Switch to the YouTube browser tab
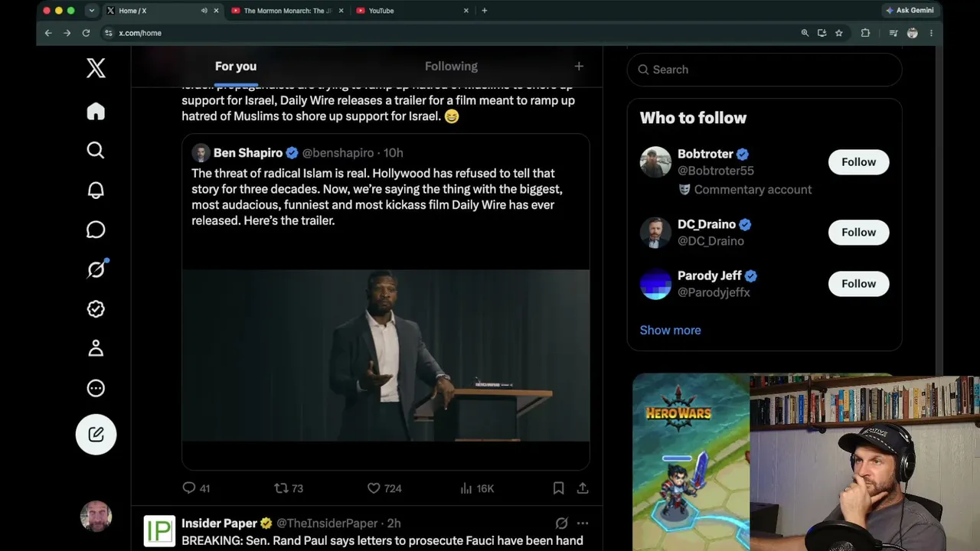Image resolution: width=980 pixels, height=551 pixels. (413, 11)
